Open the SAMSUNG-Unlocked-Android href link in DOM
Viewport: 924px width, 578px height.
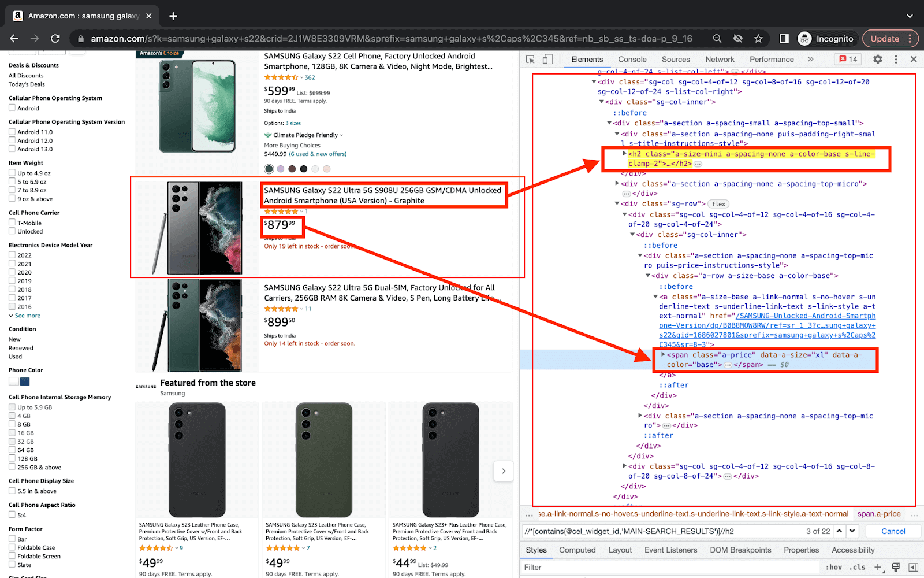[x=767, y=330]
